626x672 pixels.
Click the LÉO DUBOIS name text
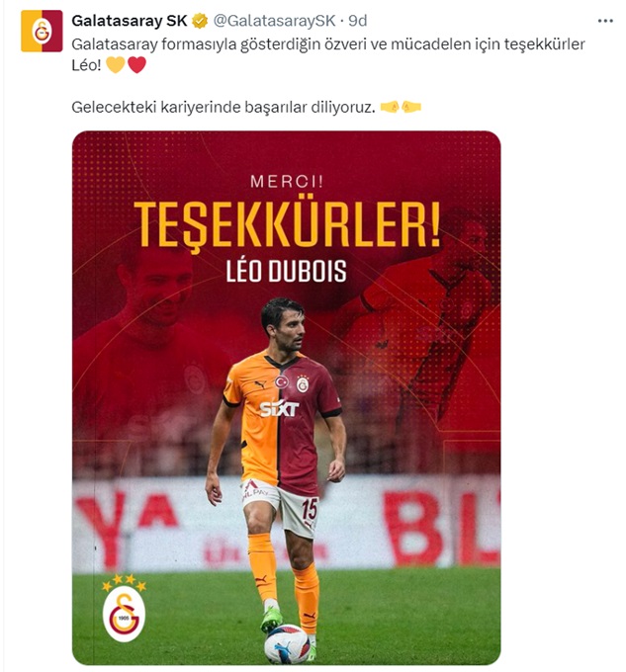[286, 272]
